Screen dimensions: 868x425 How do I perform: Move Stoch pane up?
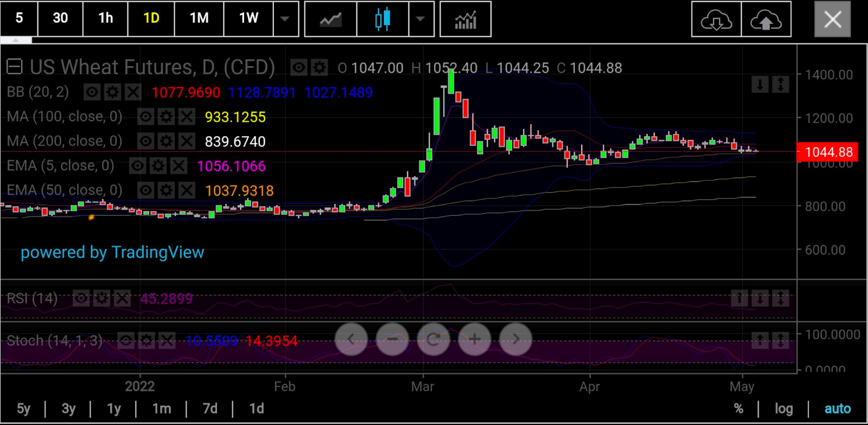point(760,340)
